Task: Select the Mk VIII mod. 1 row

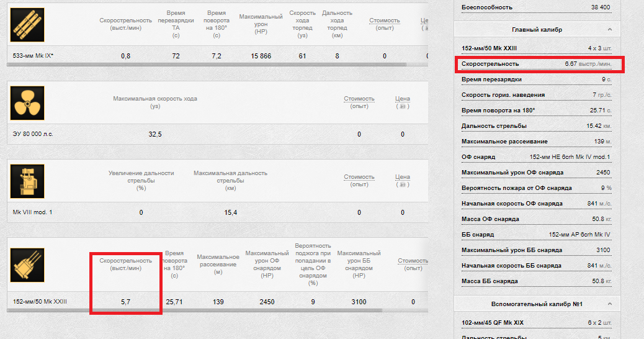Action: point(33,212)
